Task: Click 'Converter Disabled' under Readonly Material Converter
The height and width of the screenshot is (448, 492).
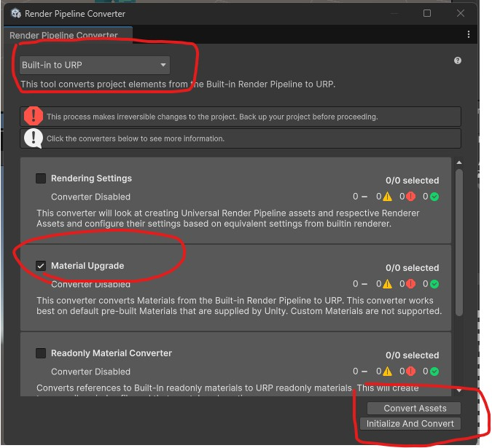Action: click(x=90, y=372)
